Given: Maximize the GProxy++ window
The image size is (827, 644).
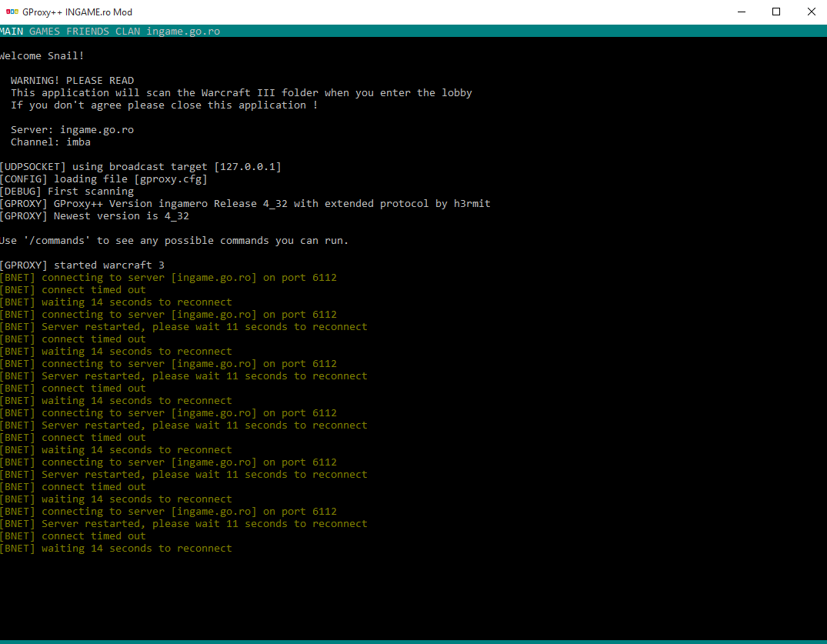Looking at the screenshot, I should [x=776, y=12].
